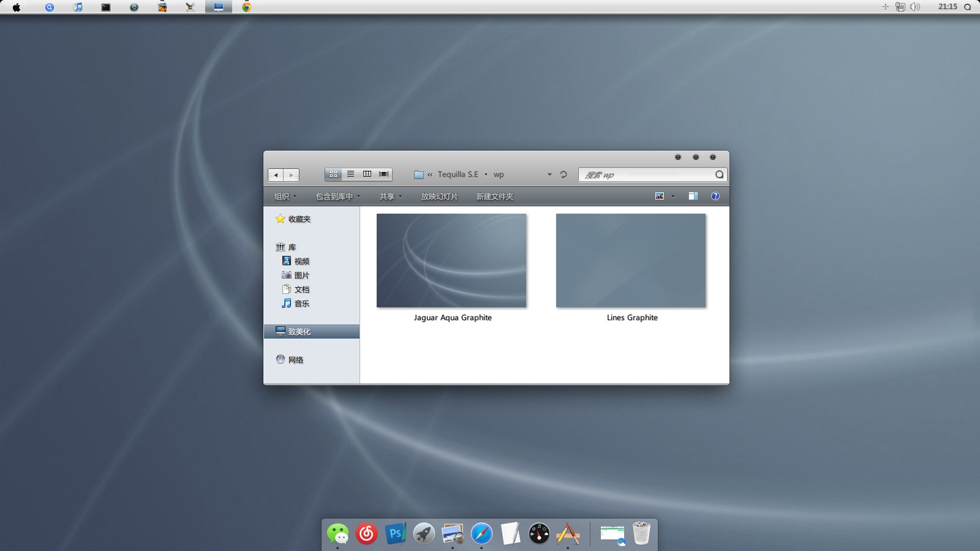Click the search magnifier in the search box

720,175
